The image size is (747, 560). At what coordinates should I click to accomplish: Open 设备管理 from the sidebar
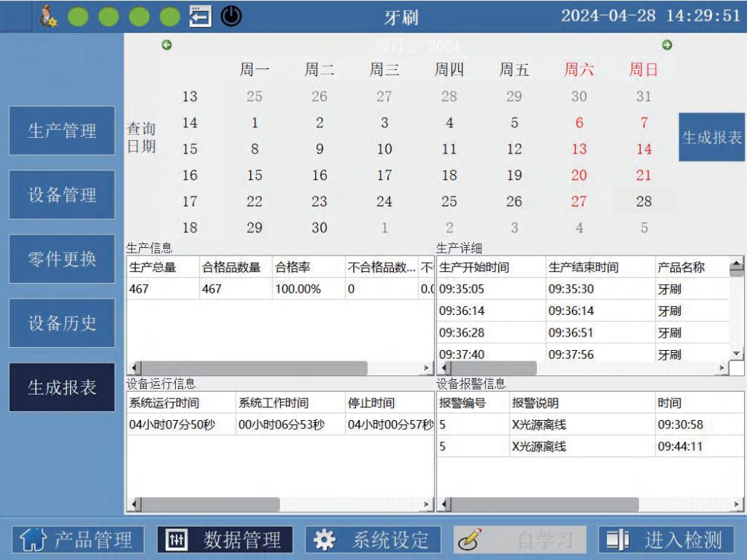point(62,195)
